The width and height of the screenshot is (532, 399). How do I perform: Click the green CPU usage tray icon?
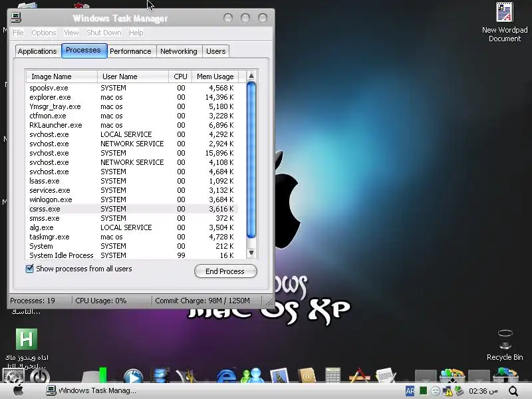(x=423, y=391)
